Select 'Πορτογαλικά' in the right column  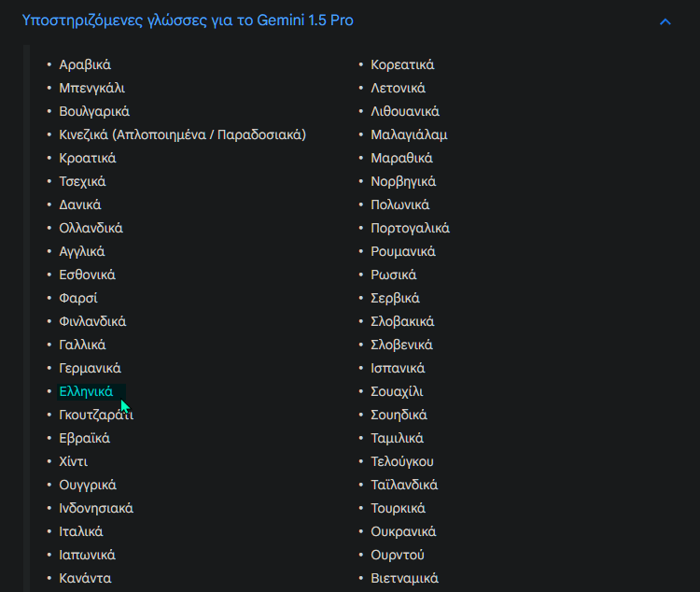(x=410, y=229)
